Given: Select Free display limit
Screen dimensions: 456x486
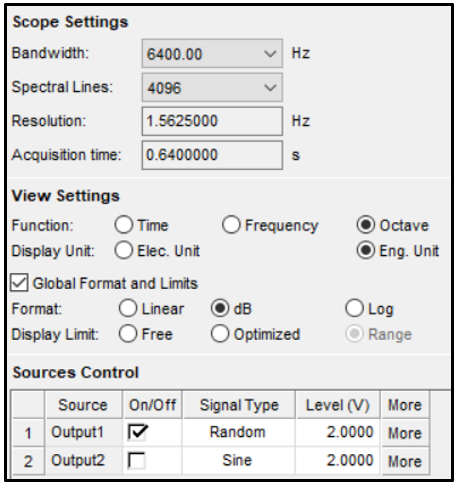Looking at the screenshot, I should pyautogui.click(x=128, y=334).
